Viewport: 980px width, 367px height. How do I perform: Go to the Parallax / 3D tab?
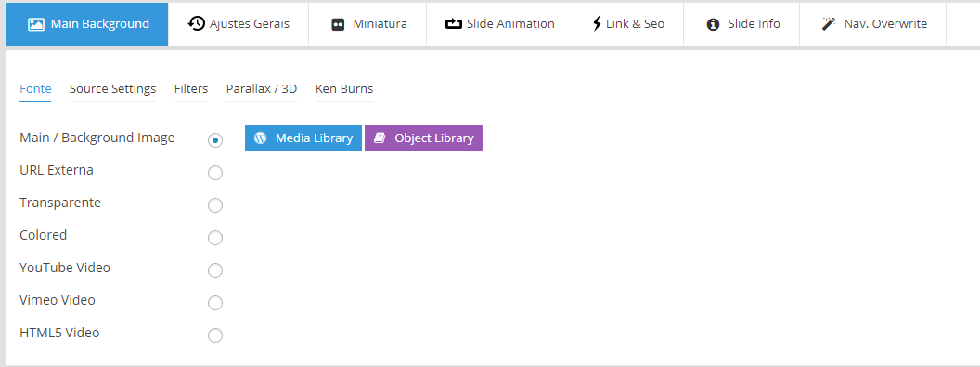coord(262,89)
